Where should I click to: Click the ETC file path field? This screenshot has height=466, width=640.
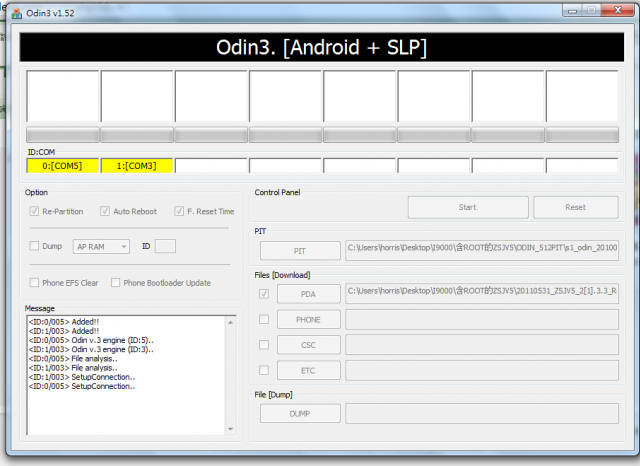pyautogui.click(x=482, y=371)
